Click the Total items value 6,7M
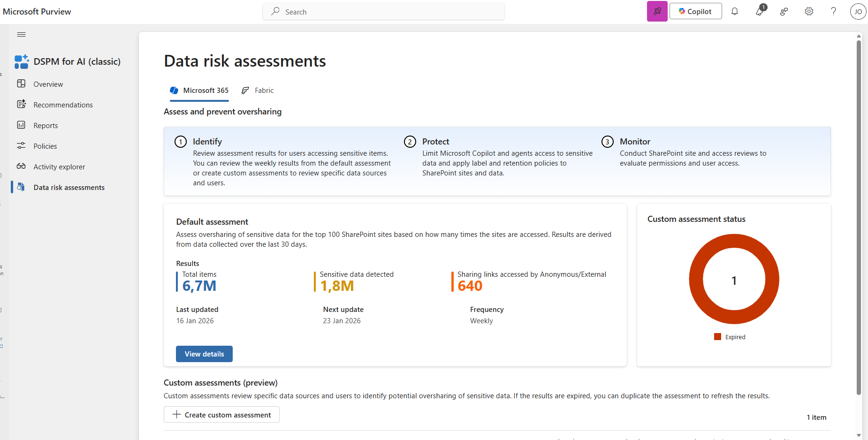 click(x=199, y=286)
